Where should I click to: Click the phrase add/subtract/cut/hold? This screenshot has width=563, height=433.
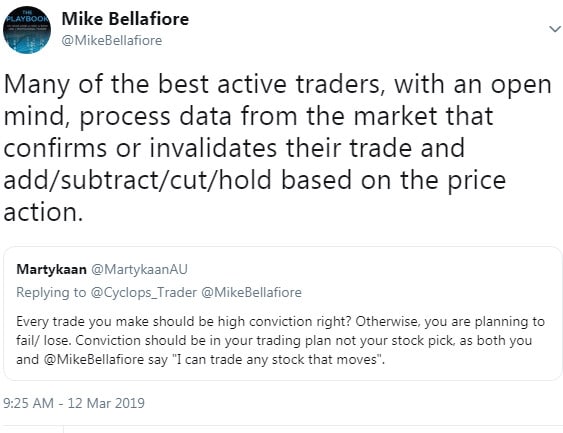click(138, 181)
